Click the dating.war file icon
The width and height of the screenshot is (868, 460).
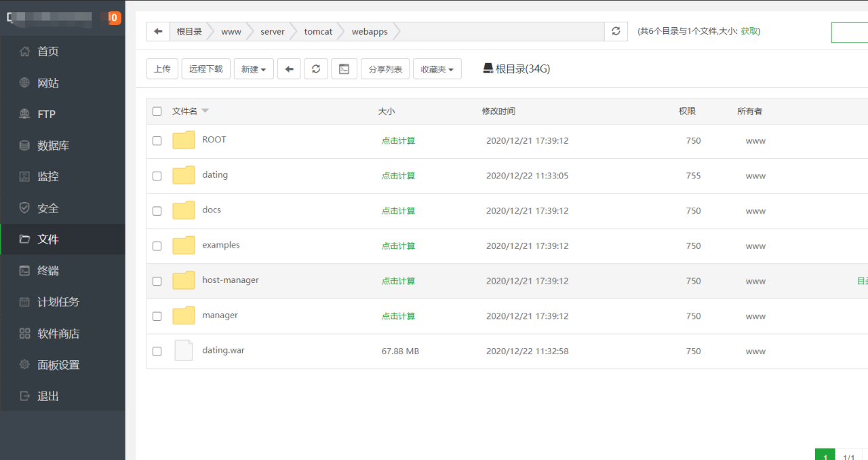point(184,351)
